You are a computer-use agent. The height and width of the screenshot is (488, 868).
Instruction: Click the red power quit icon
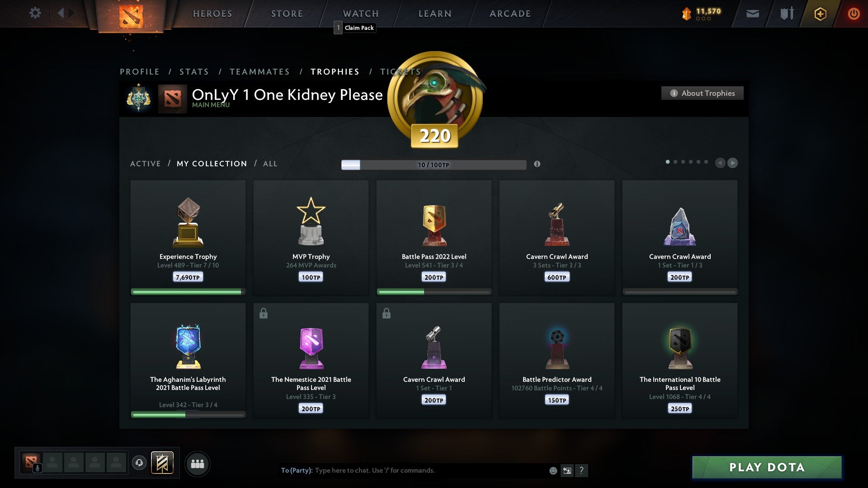854,14
